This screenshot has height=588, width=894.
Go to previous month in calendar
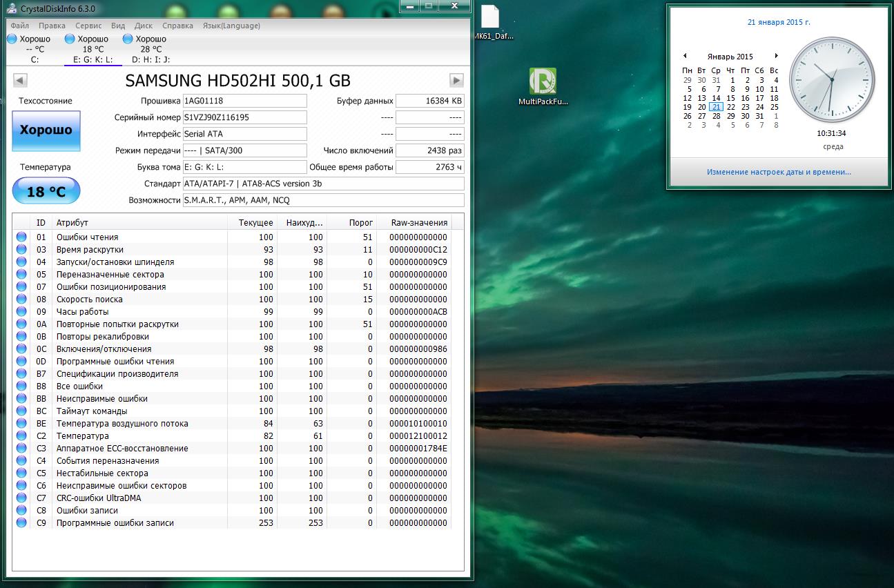click(x=685, y=56)
